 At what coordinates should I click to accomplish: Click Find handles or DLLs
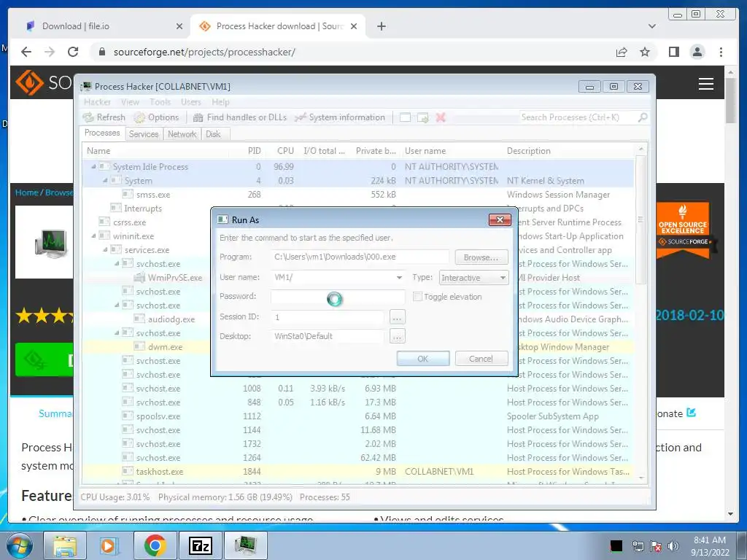tap(240, 117)
